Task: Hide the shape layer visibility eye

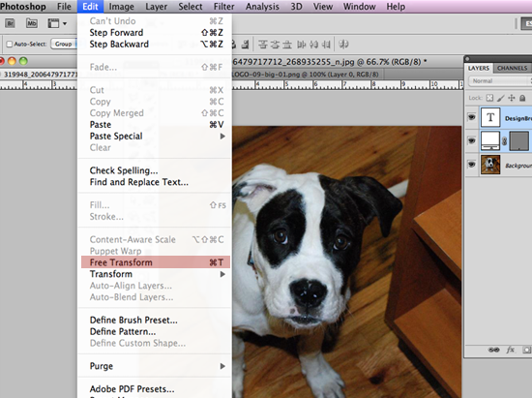Action: pos(472,140)
